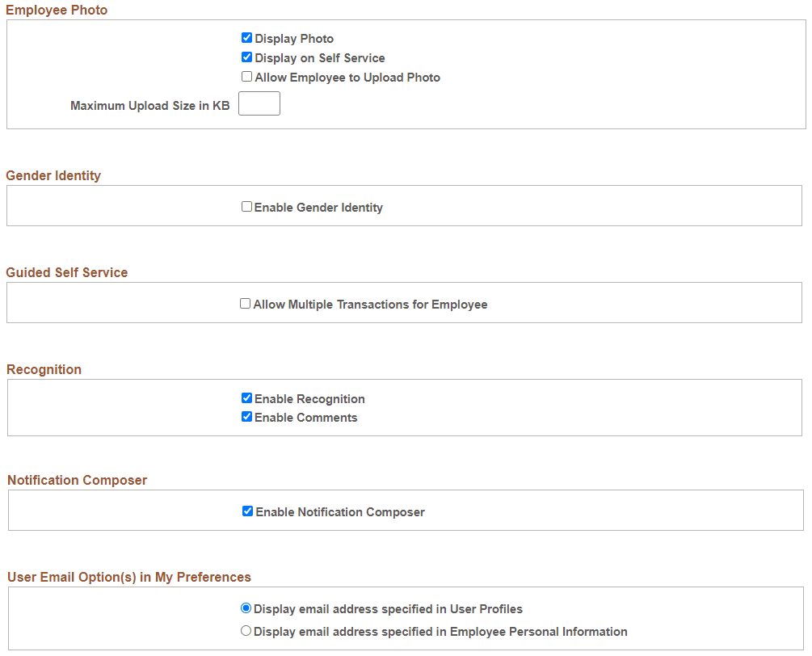
Task: Turn off Enable Recognition
Action: [247, 397]
